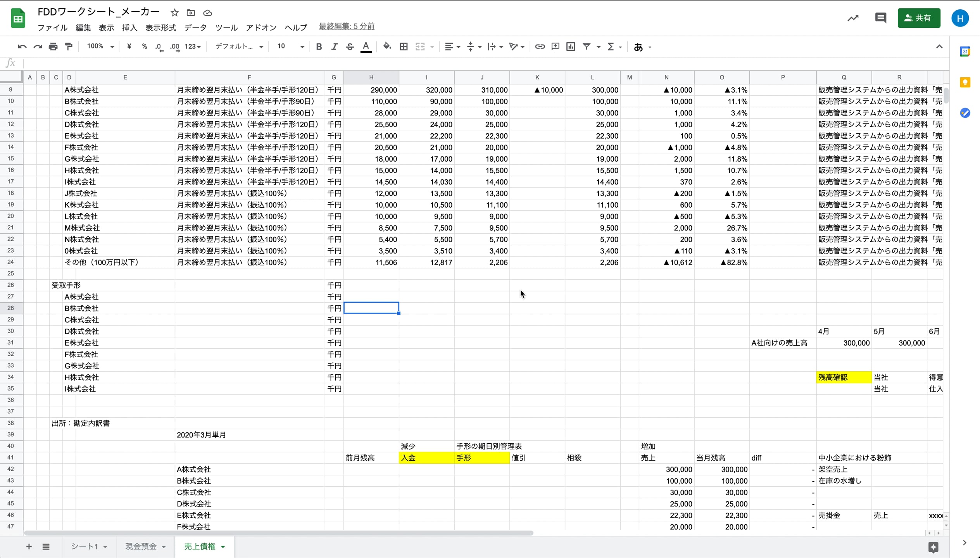
Task: Open Google Keep in the side panel
Action: 965,82
